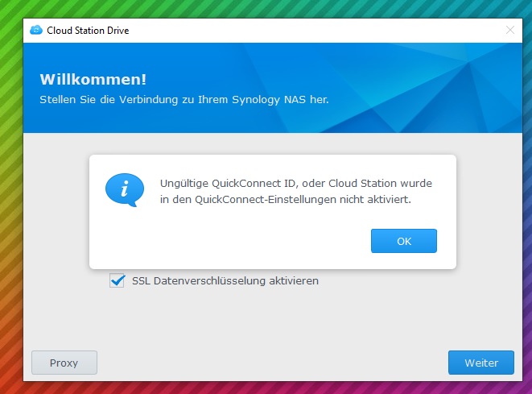Click the blue info speech bubble icon
This screenshot has height=394, width=532.
pyautogui.click(x=125, y=190)
